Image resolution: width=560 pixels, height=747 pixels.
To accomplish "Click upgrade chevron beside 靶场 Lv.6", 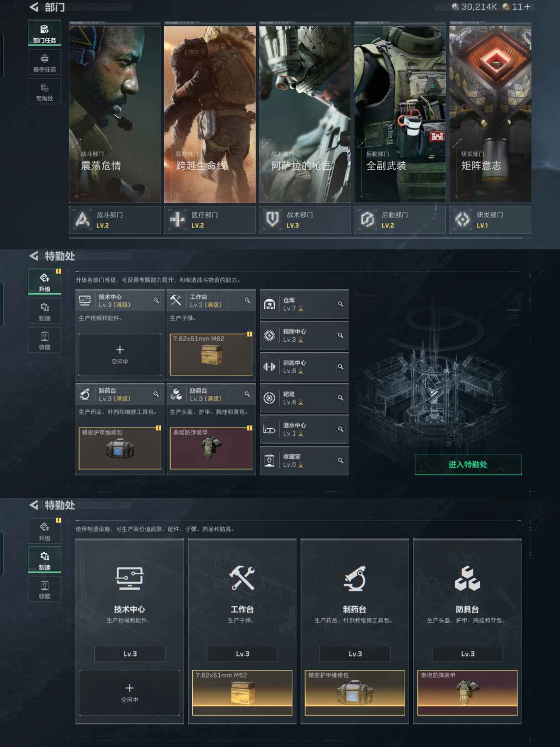I will tap(301, 403).
